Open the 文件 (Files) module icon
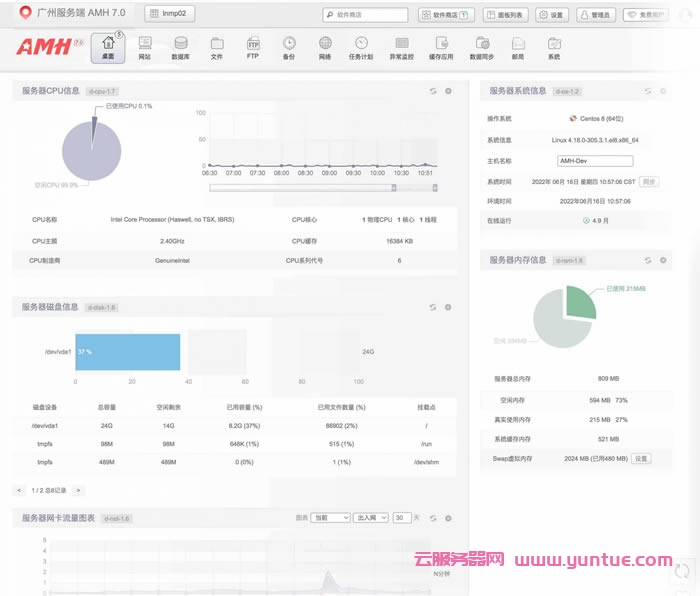700x596 pixels. click(217, 47)
